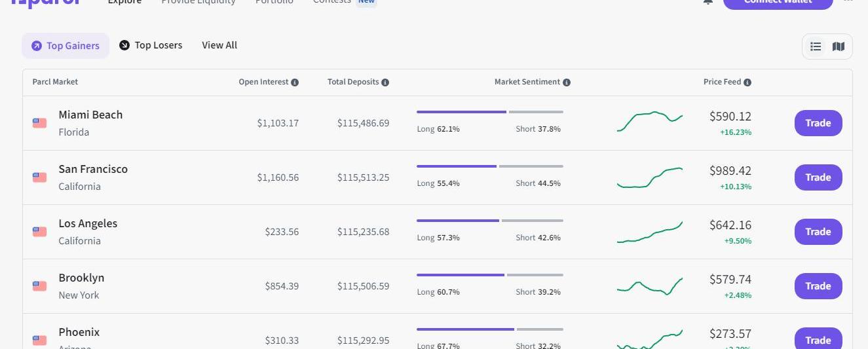Click Trade button for Brooklyn
The image size is (868, 349).
[818, 286]
